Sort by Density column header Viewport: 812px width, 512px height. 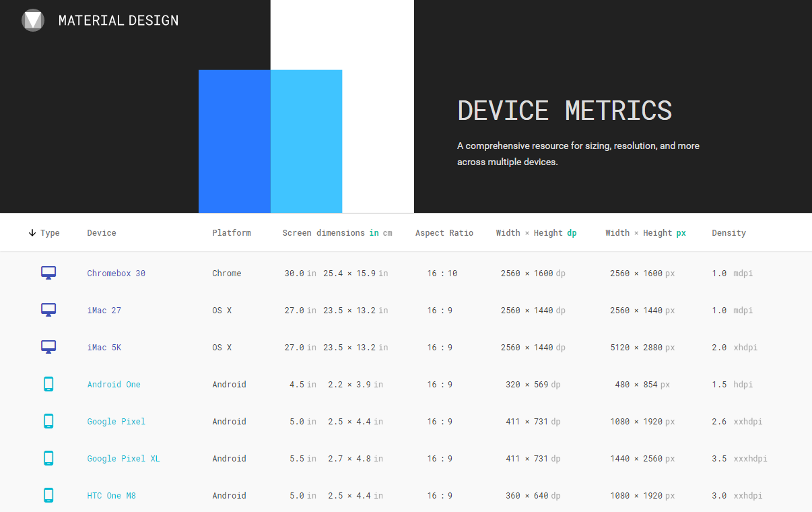click(729, 233)
